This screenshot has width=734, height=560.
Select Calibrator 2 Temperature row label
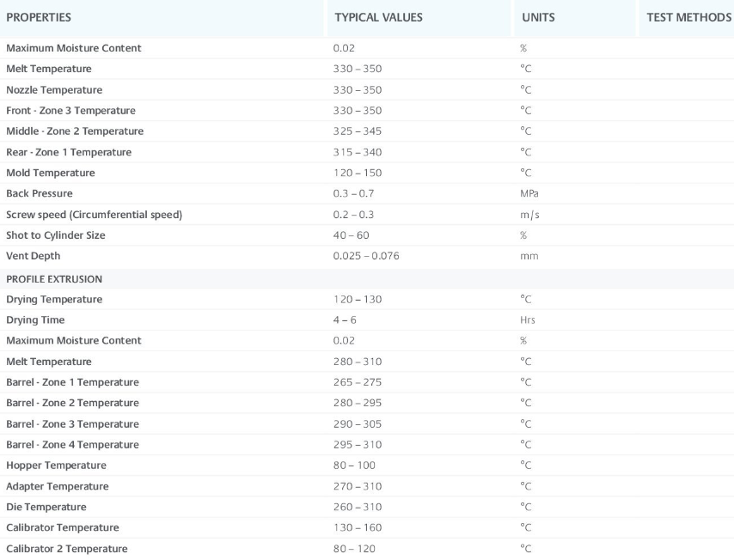click(66, 548)
